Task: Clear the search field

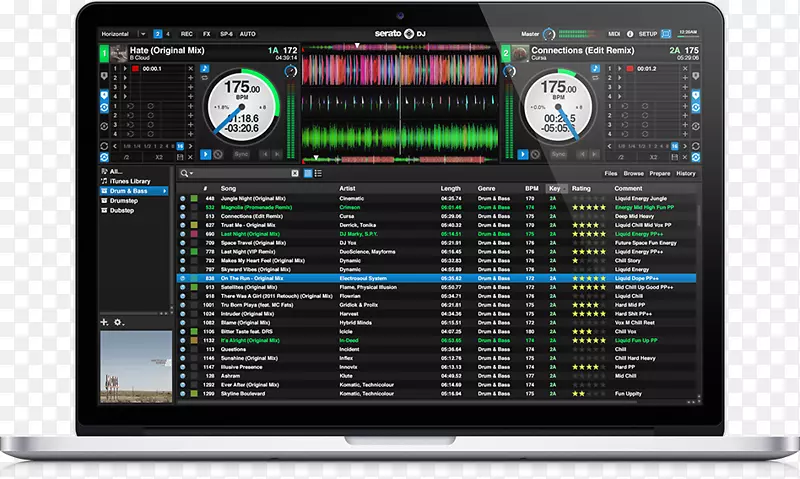Action: click(x=295, y=173)
